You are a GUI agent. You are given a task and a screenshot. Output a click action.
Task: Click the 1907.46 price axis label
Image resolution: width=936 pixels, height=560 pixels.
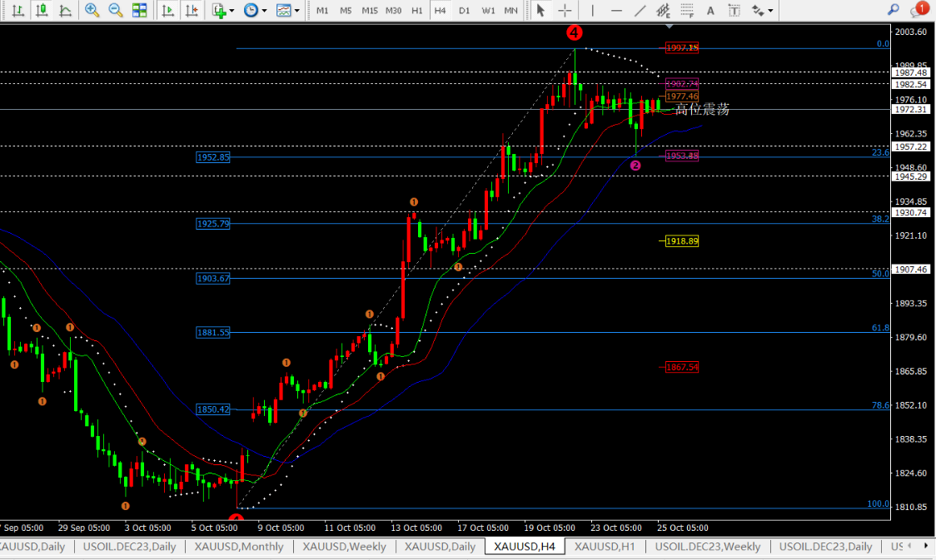click(910, 269)
